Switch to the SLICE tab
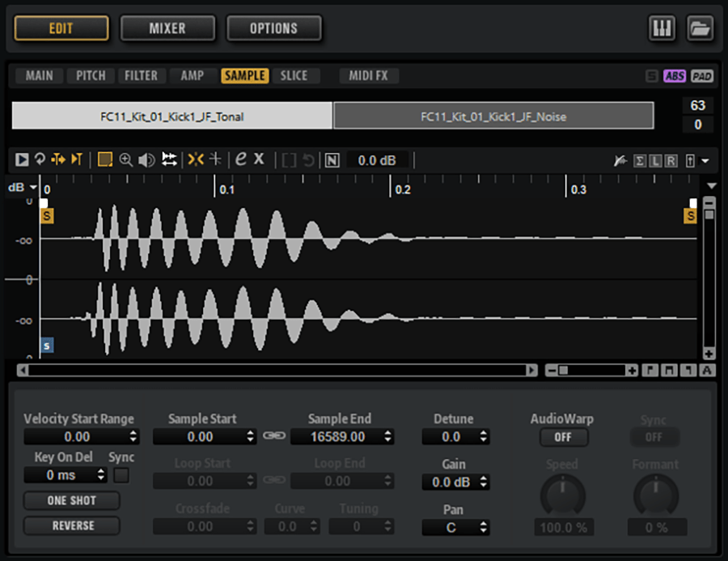 tap(294, 75)
